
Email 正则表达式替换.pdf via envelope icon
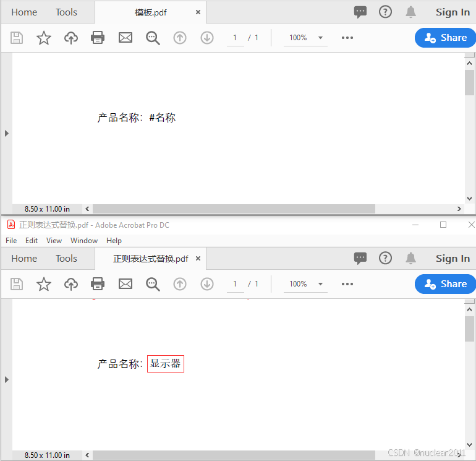(x=125, y=284)
